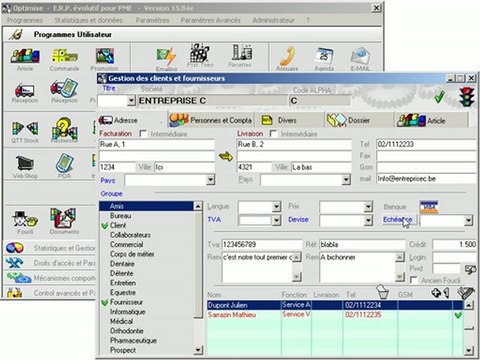Open Mécanismes comportementaux section
Viewport: 480px width, 360px height.
(50, 278)
